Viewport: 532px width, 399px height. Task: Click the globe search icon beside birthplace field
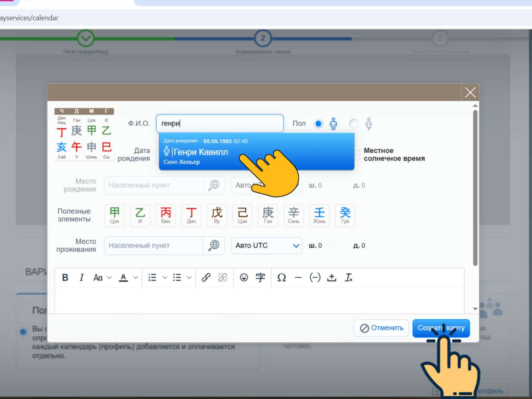tap(214, 185)
